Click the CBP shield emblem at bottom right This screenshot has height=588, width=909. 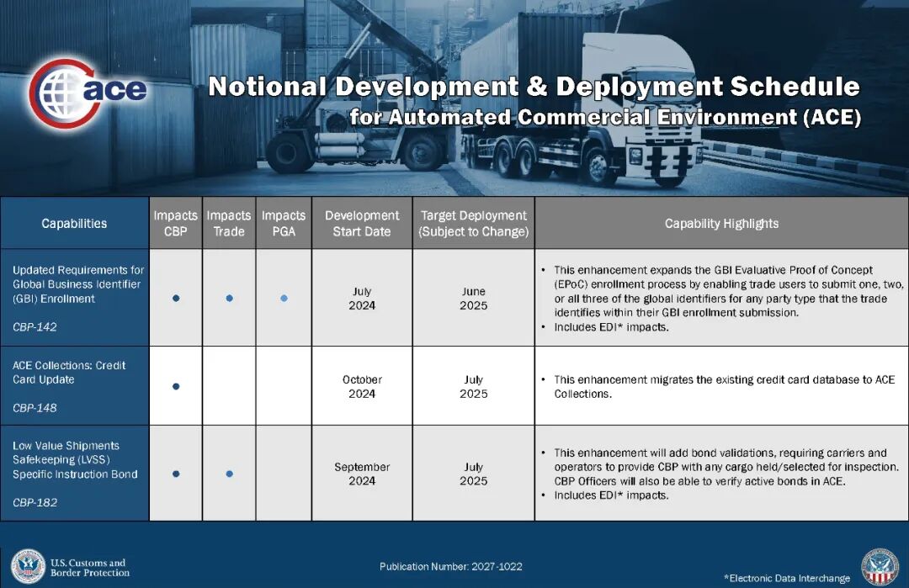click(880, 567)
